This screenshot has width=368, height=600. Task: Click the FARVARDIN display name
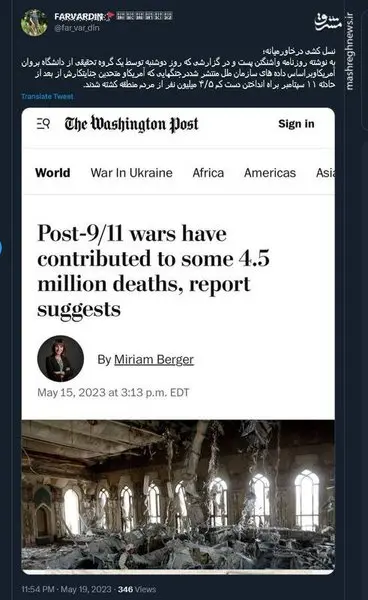pyautogui.click(x=79, y=16)
